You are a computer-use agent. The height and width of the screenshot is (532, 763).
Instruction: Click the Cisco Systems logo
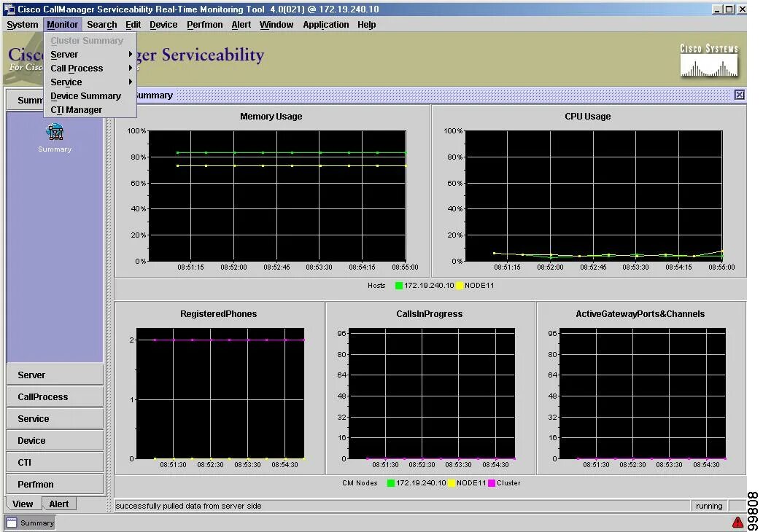click(709, 60)
